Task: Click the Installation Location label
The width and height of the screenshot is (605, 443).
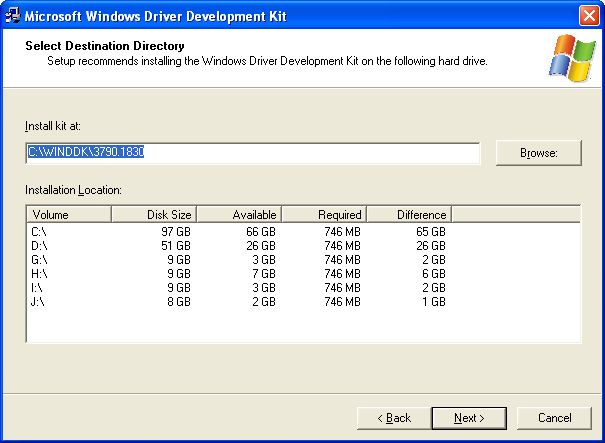Action: coord(73,190)
